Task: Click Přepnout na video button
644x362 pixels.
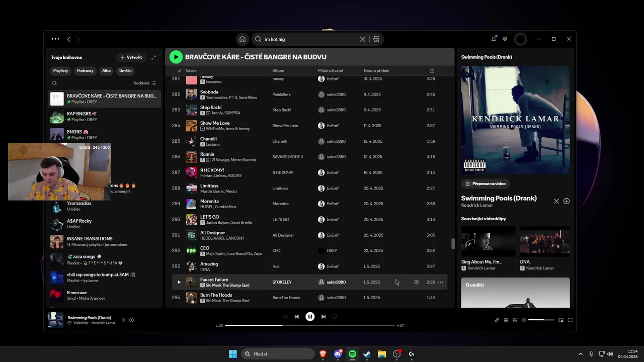Action: point(486,184)
